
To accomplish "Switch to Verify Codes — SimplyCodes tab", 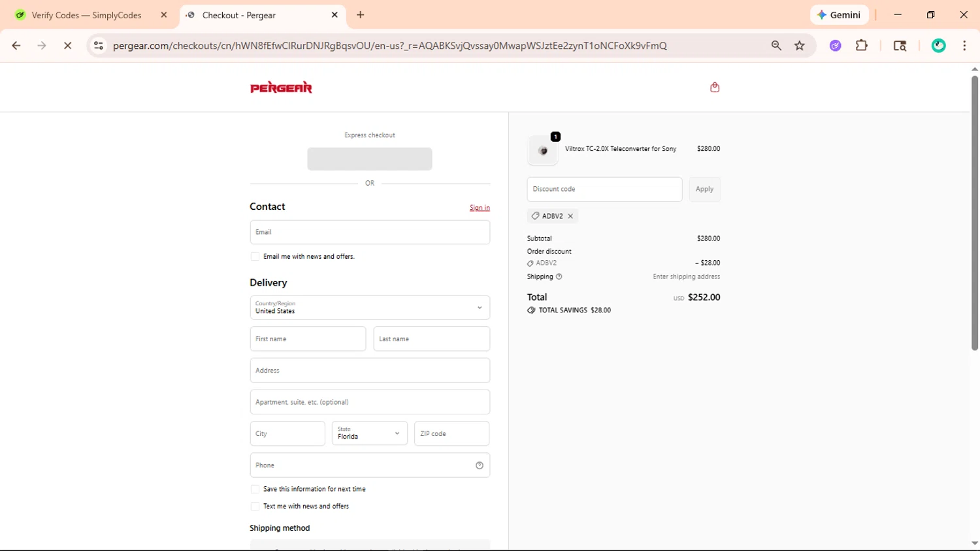I will click(x=86, y=15).
